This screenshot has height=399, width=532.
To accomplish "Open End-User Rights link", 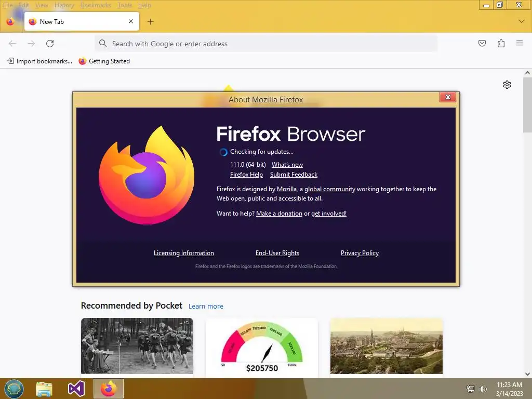I will pyautogui.click(x=277, y=253).
